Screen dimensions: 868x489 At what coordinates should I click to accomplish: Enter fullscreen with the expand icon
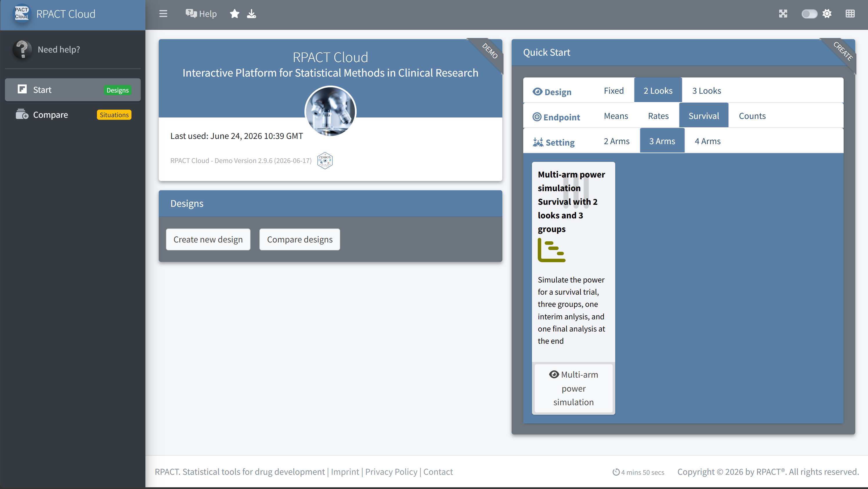(x=783, y=14)
